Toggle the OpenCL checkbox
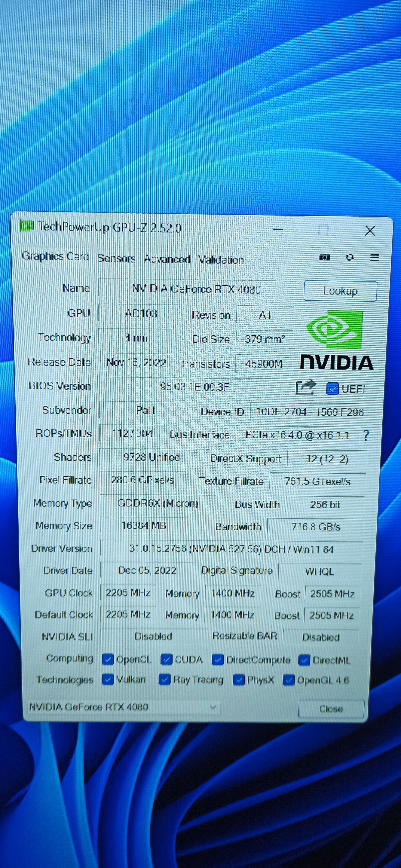Viewport: 401px width, 868px height. click(x=108, y=659)
